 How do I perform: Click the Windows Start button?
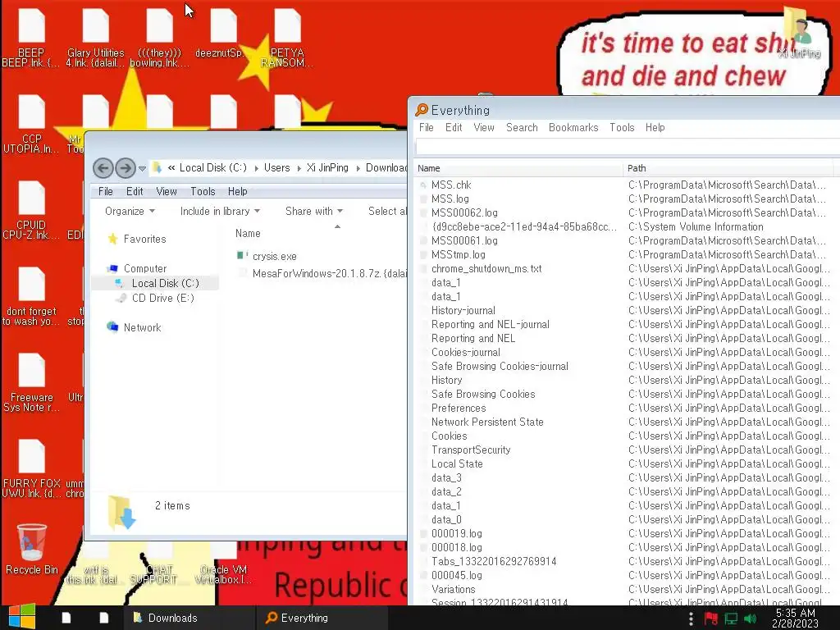click(22, 617)
